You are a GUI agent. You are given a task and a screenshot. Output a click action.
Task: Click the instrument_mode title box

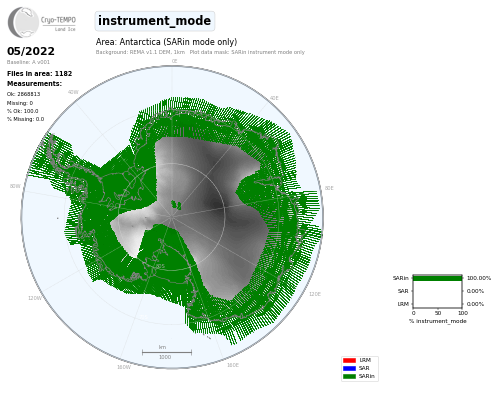tap(155, 21)
